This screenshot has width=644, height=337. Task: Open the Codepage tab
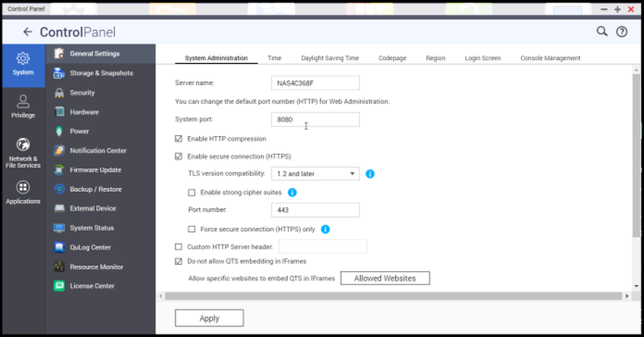pyautogui.click(x=392, y=58)
